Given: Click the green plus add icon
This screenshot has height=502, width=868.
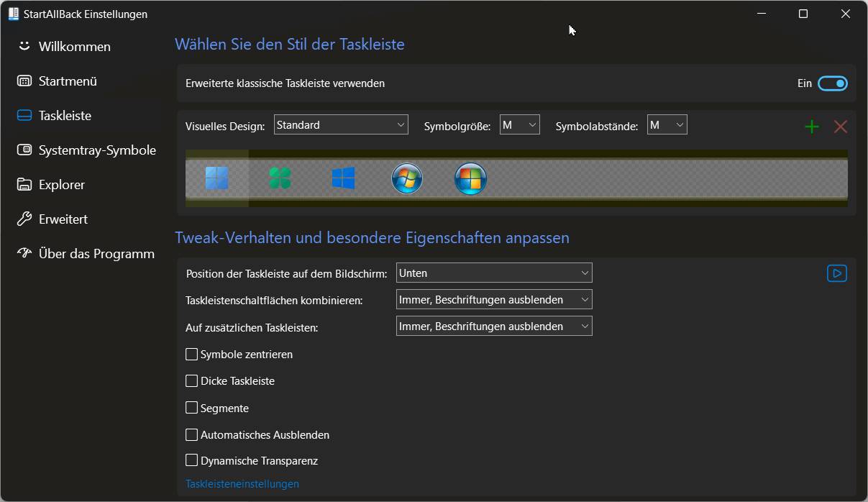Looking at the screenshot, I should [812, 127].
